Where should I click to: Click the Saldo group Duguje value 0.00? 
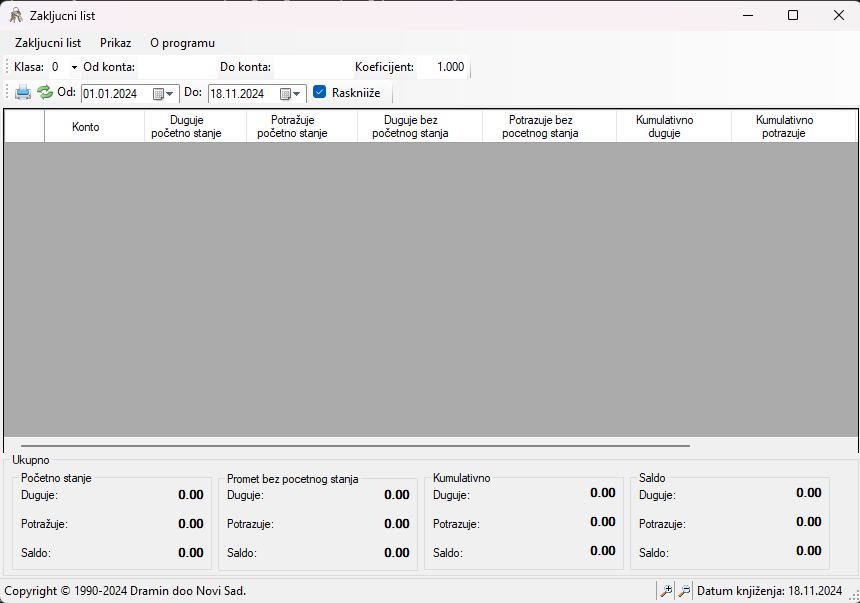click(808, 493)
